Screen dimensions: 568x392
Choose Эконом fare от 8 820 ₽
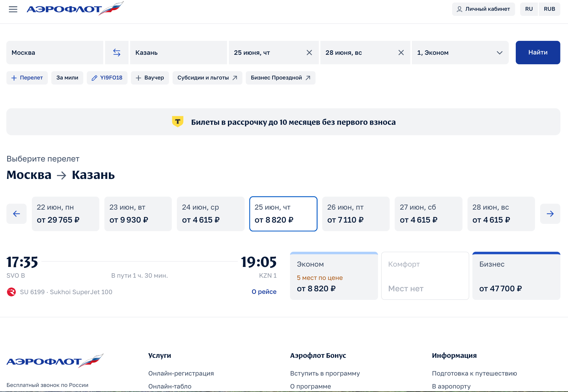pos(334,276)
